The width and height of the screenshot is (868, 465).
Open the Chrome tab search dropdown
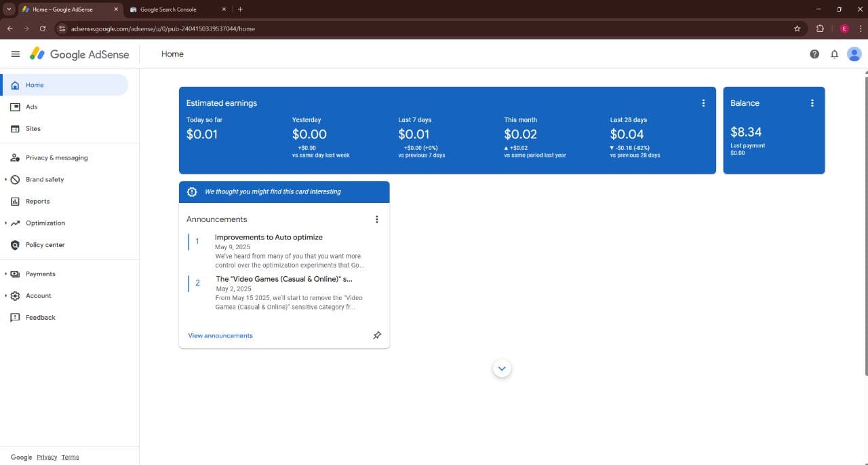point(9,10)
